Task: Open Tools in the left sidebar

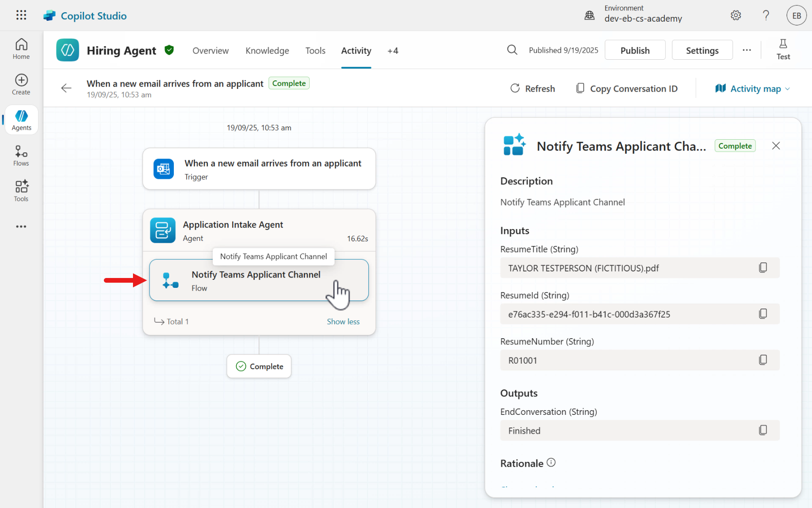Action: point(21,191)
